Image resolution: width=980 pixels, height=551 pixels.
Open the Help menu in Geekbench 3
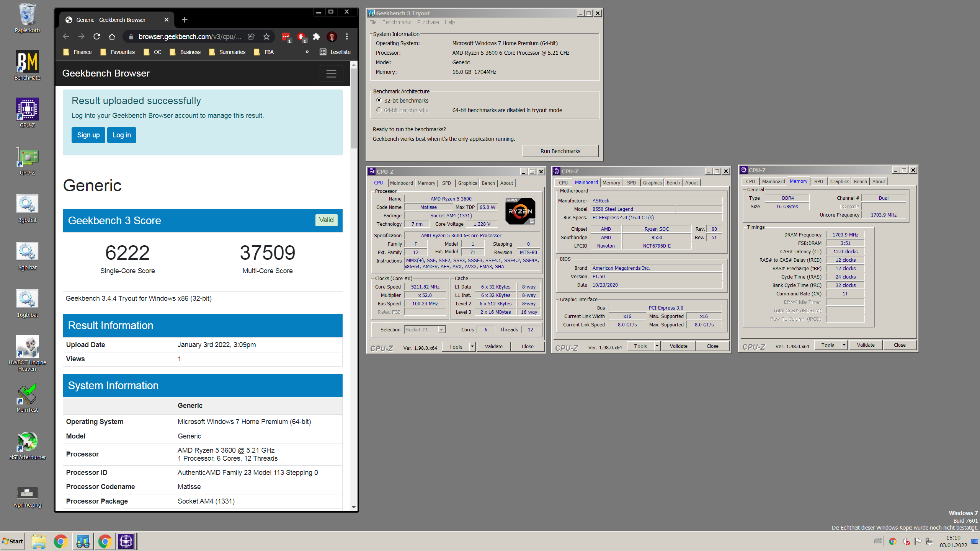pos(450,22)
